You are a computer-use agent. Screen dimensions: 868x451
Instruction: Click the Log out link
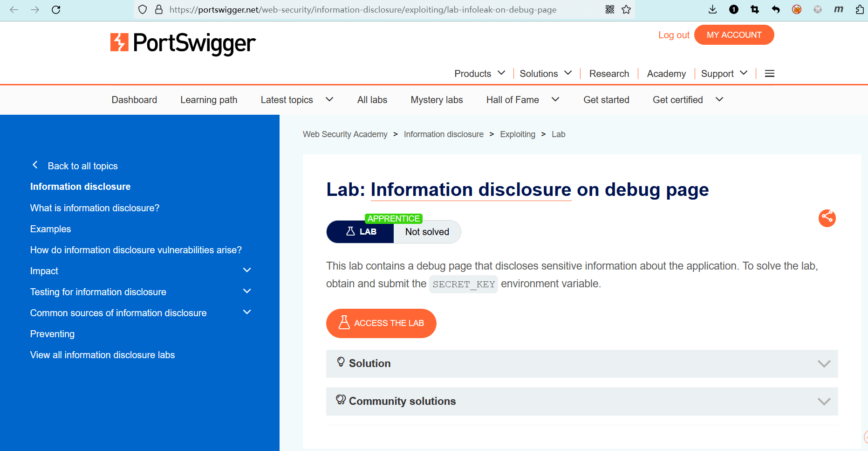pos(673,35)
